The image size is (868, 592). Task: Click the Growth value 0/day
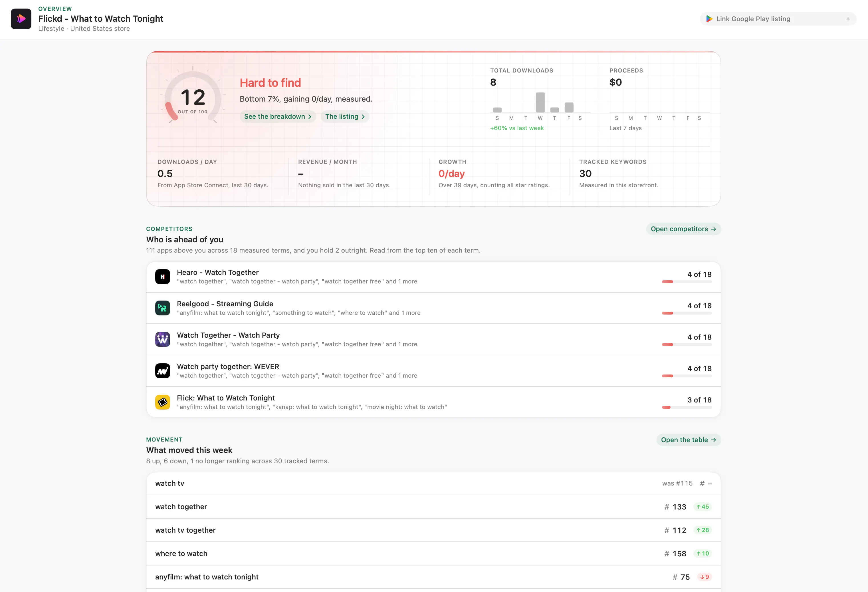pyautogui.click(x=451, y=174)
